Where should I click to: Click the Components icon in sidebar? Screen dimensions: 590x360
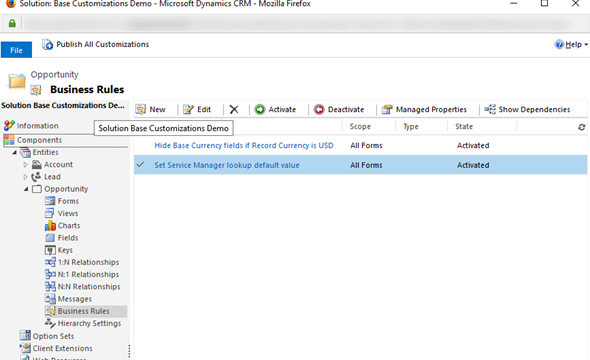(9, 140)
